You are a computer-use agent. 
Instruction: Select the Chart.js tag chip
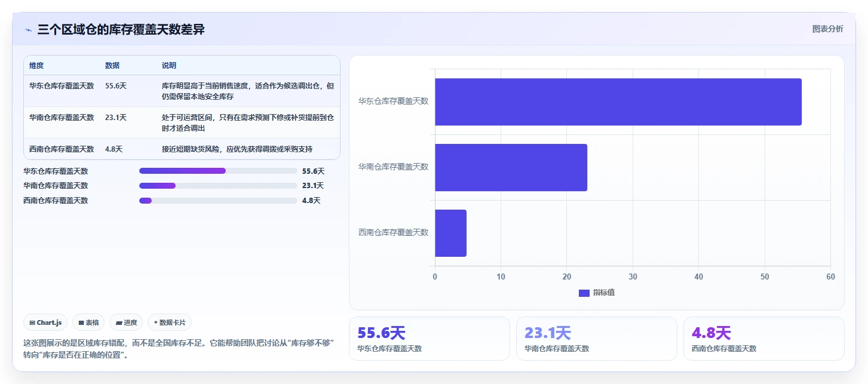[46, 322]
